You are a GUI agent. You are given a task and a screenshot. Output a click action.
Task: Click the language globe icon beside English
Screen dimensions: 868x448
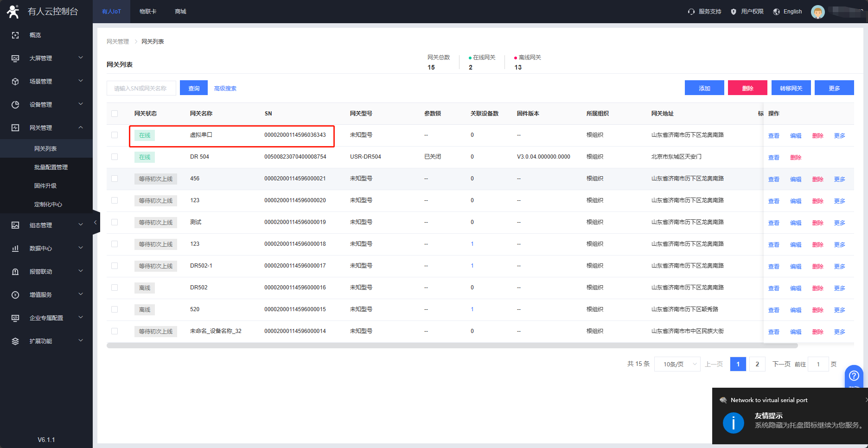tap(776, 12)
